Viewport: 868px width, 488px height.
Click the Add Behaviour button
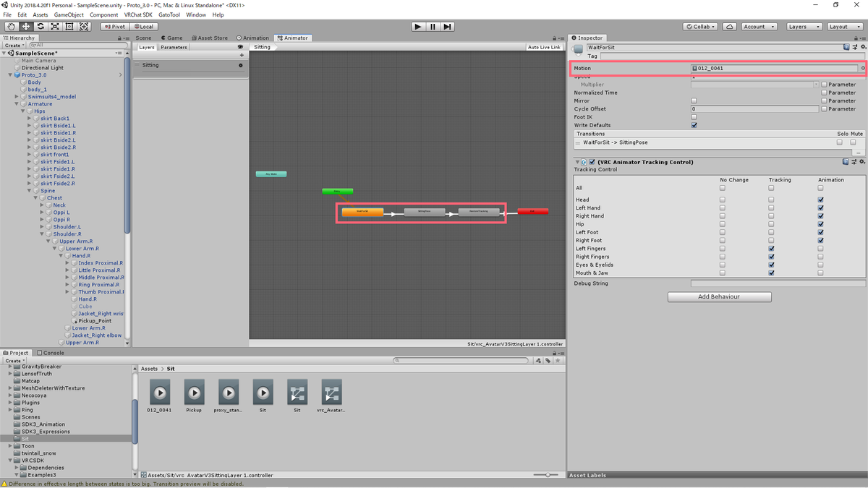[719, 296]
